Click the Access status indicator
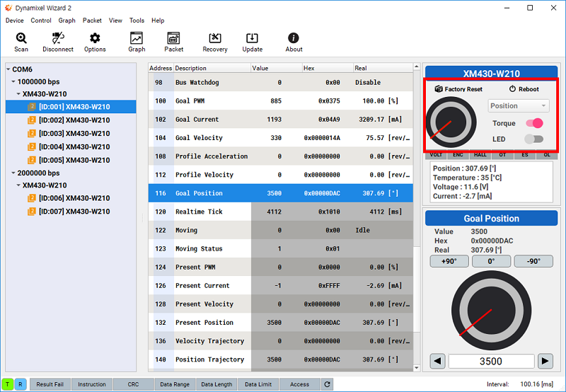The width and height of the screenshot is (566, 392). [299, 384]
